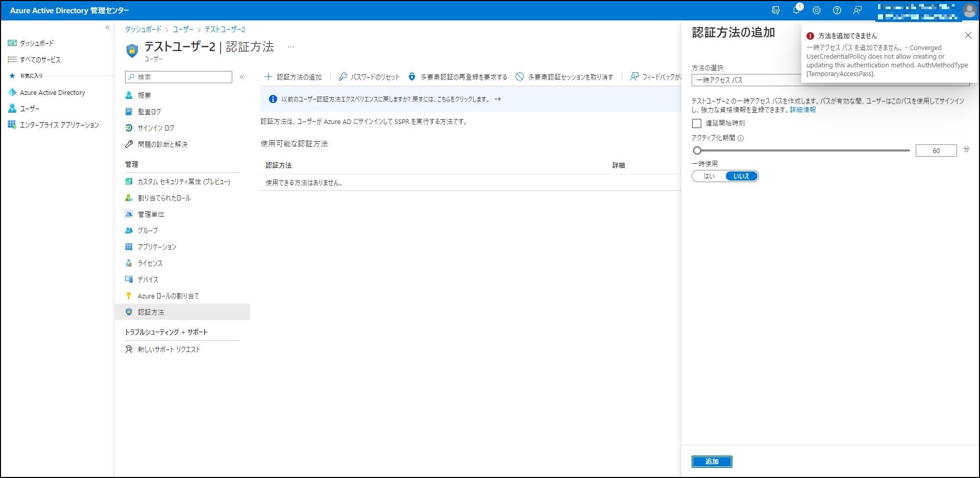Viewport: 980px width, 478px height.
Task: Click 認証方法の追加 toolbar button
Action: (293, 77)
